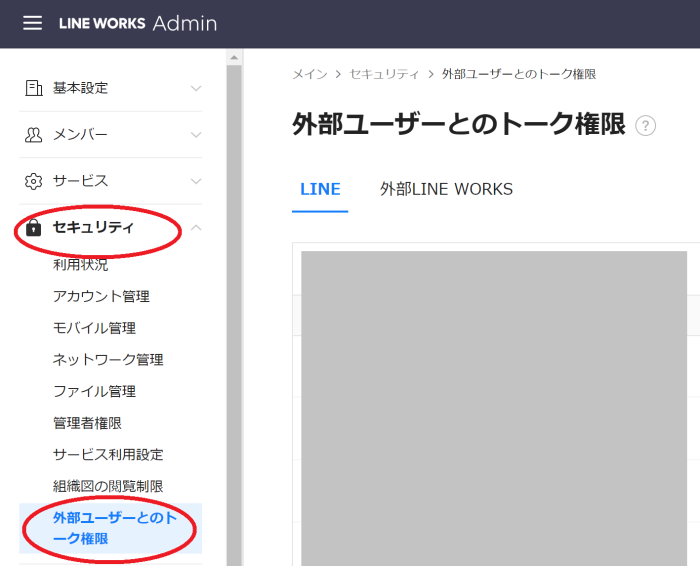700x566 pixels.
Task: Open help icon beside page title
Action: point(646,126)
